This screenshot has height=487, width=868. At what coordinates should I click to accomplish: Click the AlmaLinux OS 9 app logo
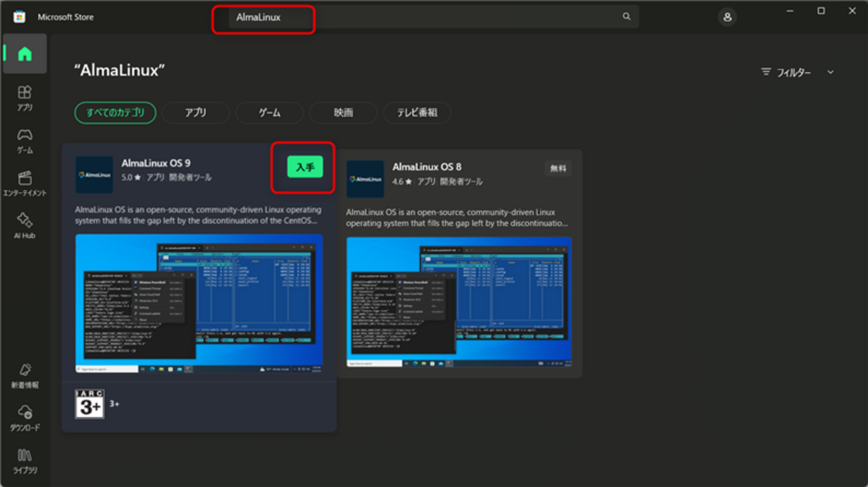(x=94, y=175)
